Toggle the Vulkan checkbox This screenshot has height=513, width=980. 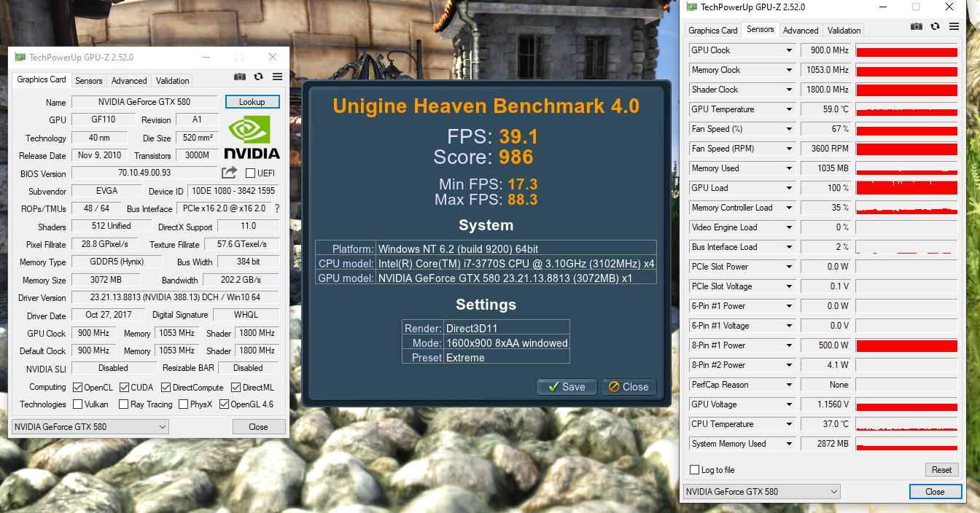coord(77,404)
